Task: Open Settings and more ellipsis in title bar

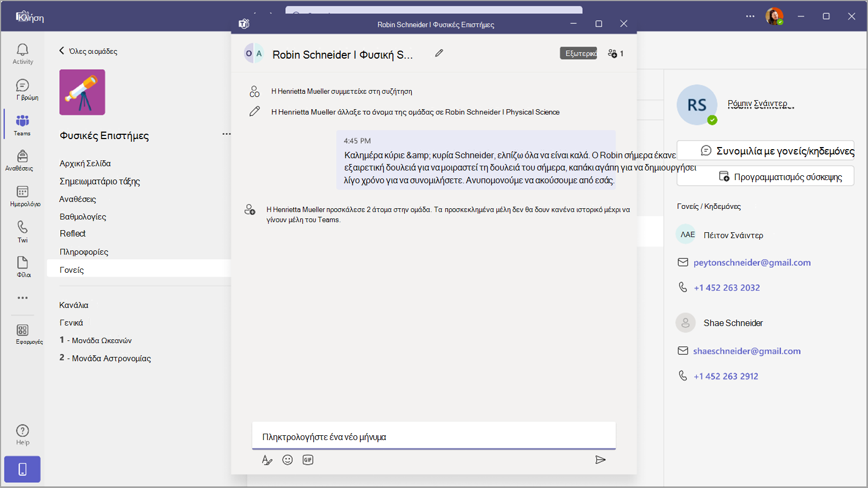Action: [x=750, y=17]
